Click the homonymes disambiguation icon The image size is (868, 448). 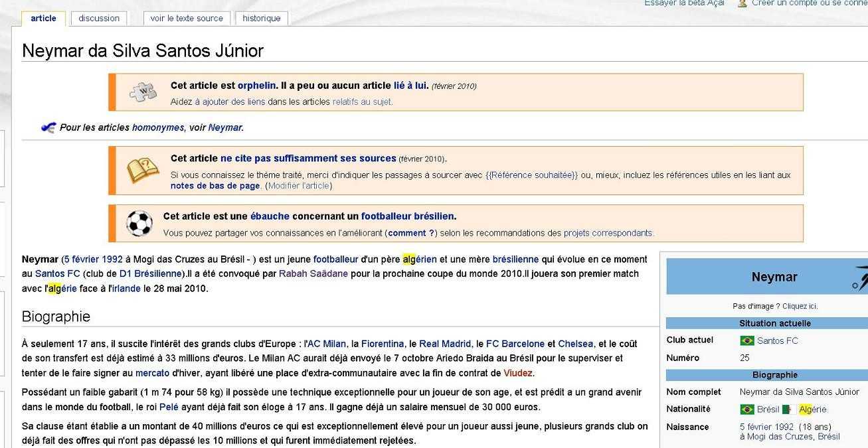[x=48, y=127]
